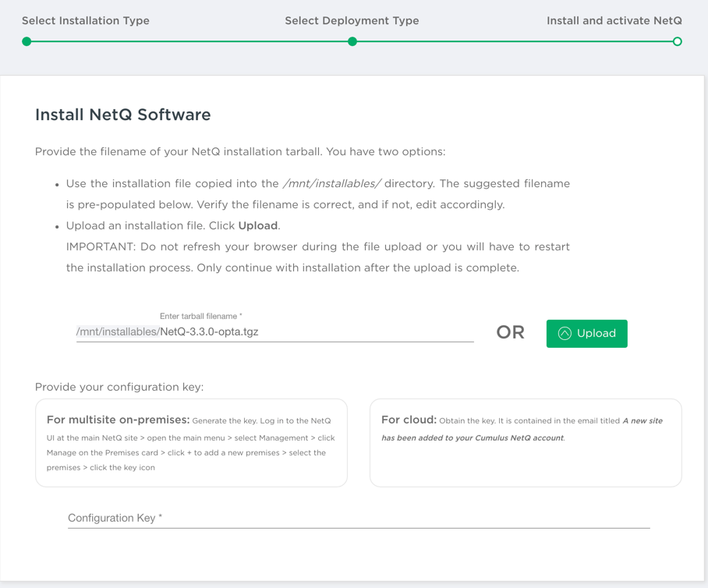Click the progress line between first two steps
The width and height of the screenshot is (708, 588).
pyautogui.click(x=189, y=41)
